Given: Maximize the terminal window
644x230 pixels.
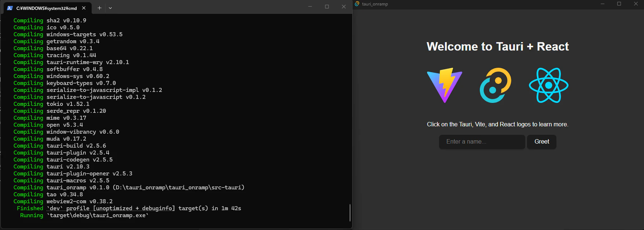Looking at the screenshot, I should coord(327,7).
